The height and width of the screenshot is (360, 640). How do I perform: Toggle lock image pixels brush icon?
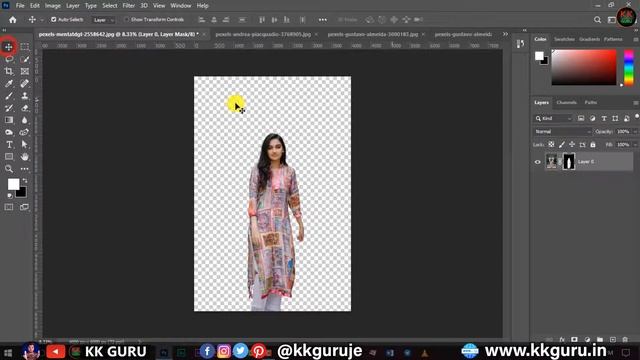coord(562,144)
